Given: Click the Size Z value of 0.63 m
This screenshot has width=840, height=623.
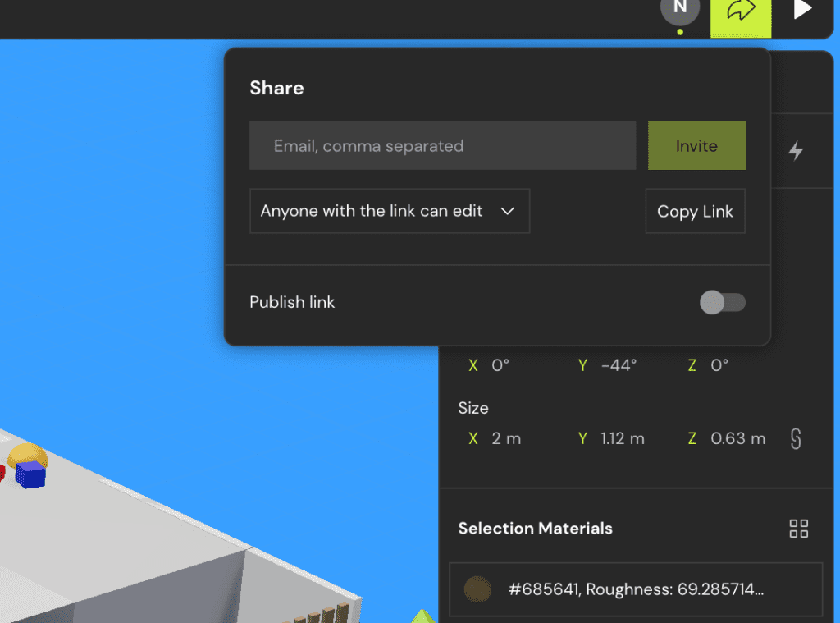Looking at the screenshot, I should click(x=737, y=439).
